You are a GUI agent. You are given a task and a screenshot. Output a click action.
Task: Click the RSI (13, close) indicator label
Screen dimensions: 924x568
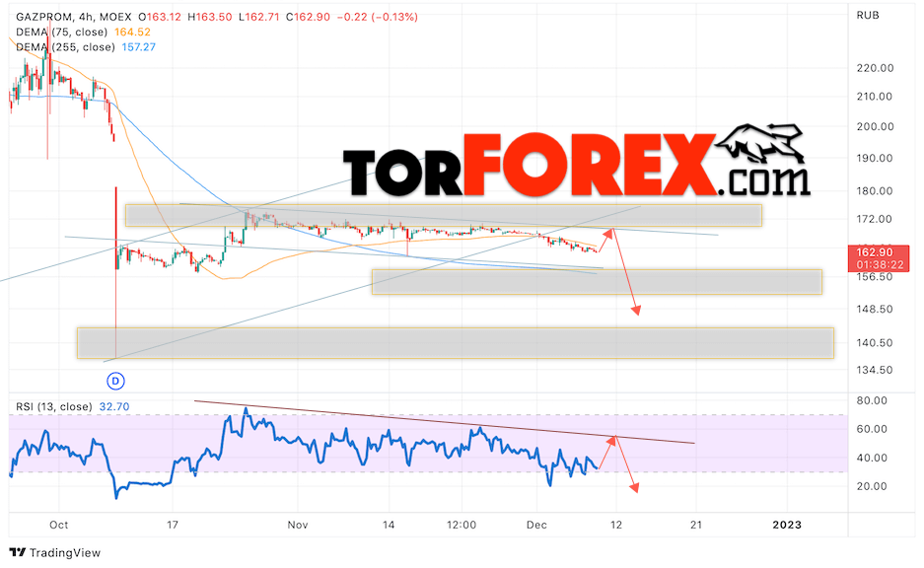54,406
